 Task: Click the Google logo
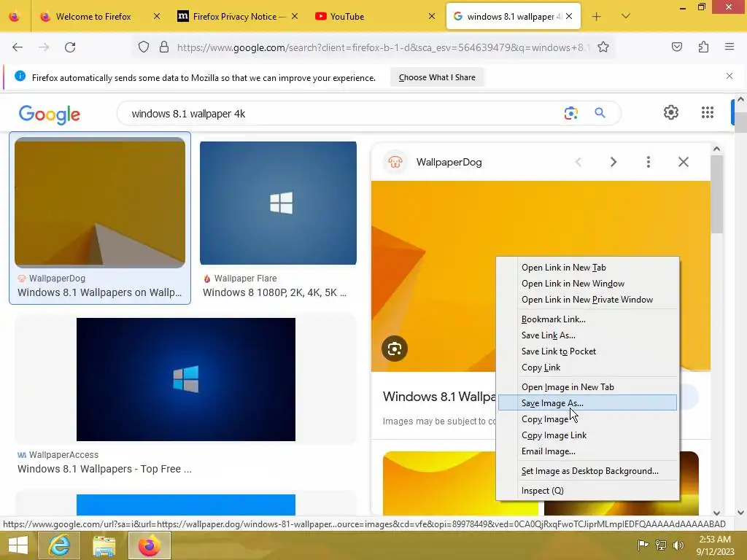pos(50,114)
